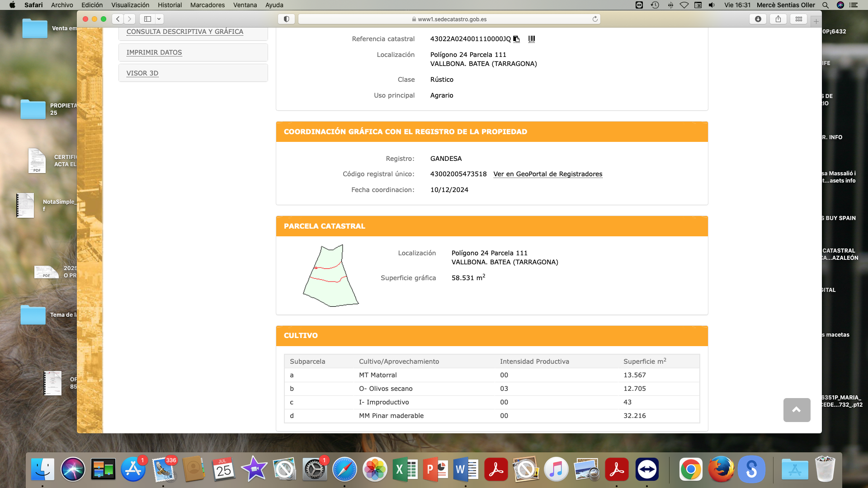Click IMPRIMIR DATOS link
The width and height of the screenshot is (868, 488).
[154, 52]
